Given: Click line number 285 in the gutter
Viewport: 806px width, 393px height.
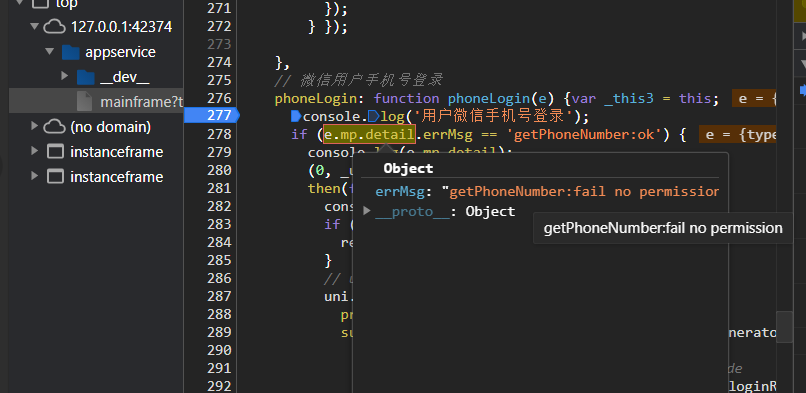Looking at the screenshot, I should [219, 260].
